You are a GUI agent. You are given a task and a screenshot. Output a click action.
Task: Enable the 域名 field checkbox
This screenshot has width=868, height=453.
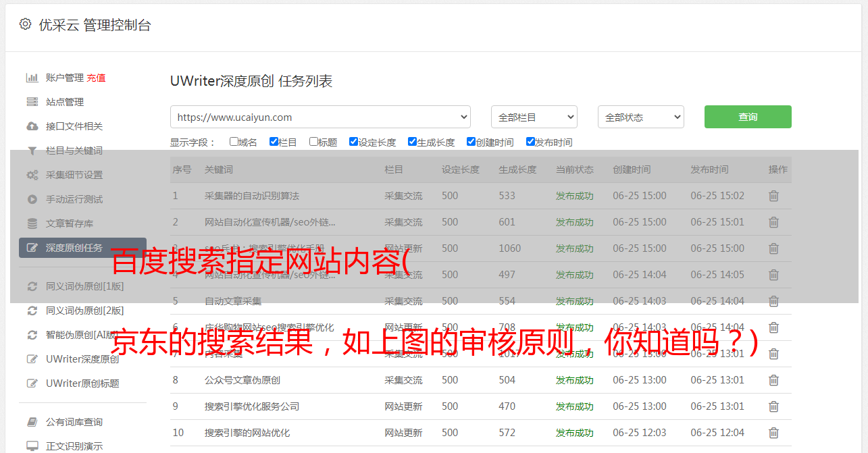[x=234, y=142]
